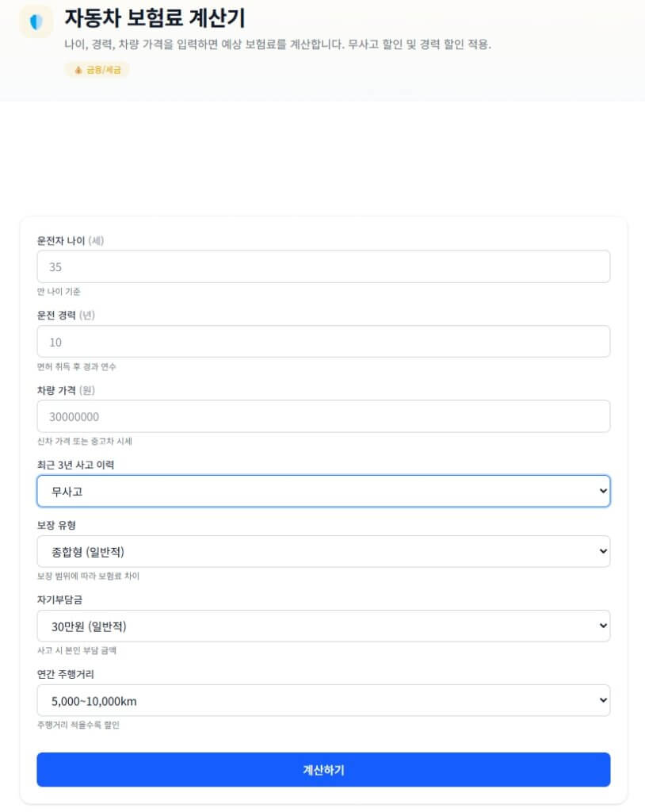The image size is (645, 812).
Task: Open the 보장 유형 coverage type selector
Action: 322,551
